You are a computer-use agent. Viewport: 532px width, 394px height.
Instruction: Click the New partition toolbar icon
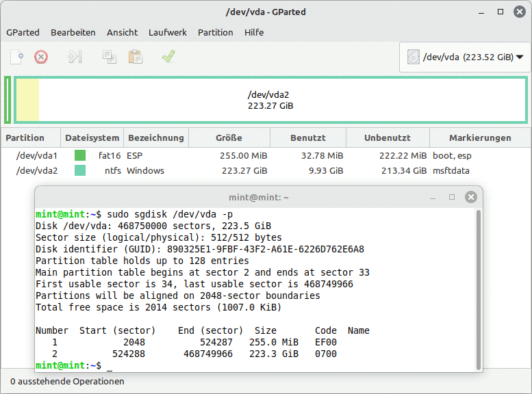[16, 57]
